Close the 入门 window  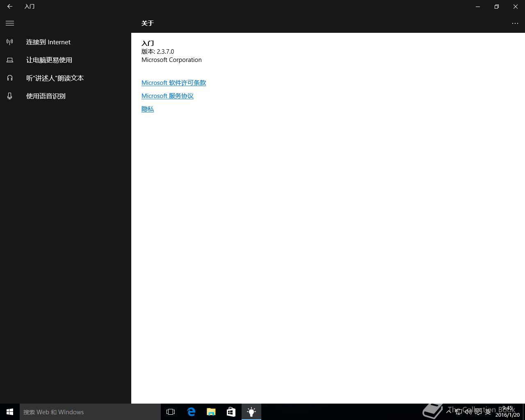click(x=516, y=7)
